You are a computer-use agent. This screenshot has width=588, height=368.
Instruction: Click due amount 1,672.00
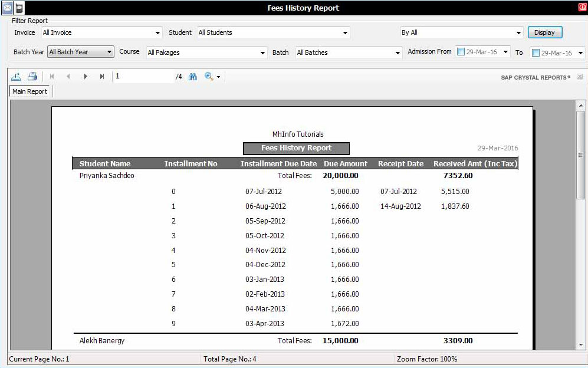[345, 324]
